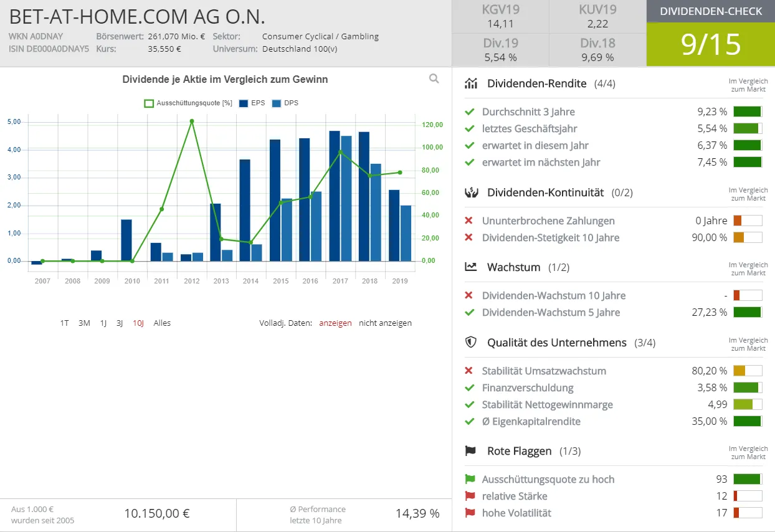Viewport: 775px width, 532px height.
Task: Click company title BET-AT-HOME.COM AG O.N.
Action: coord(137,16)
